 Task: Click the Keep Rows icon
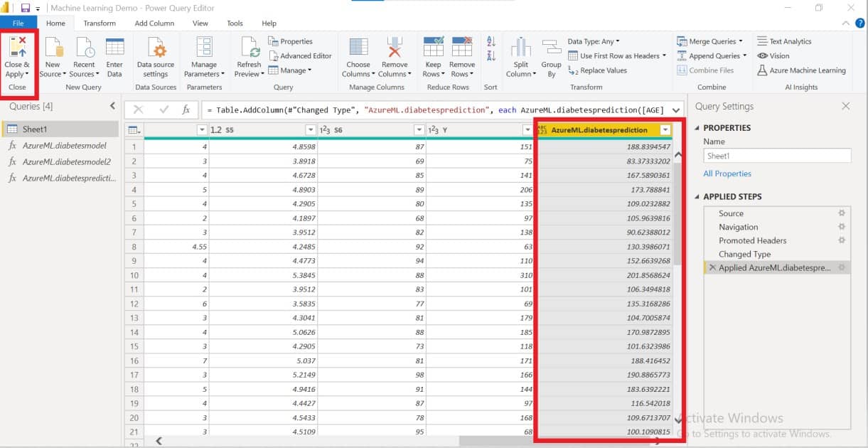[433, 47]
